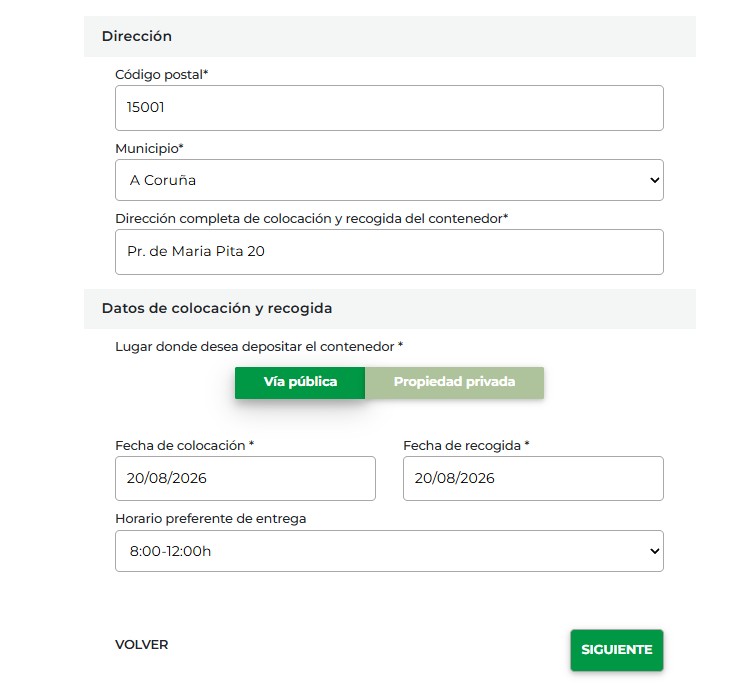Open the Municipio dropdown showing A Coruña
The height and width of the screenshot is (691, 741).
click(389, 180)
